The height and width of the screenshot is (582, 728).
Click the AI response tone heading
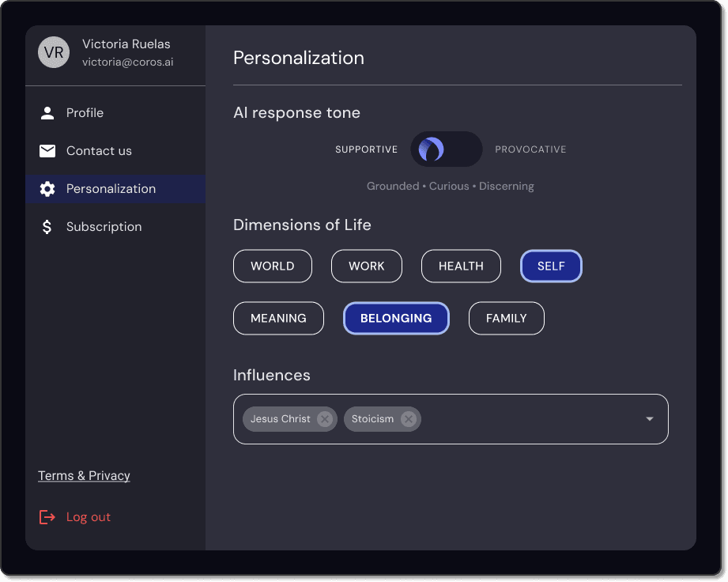(296, 113)
